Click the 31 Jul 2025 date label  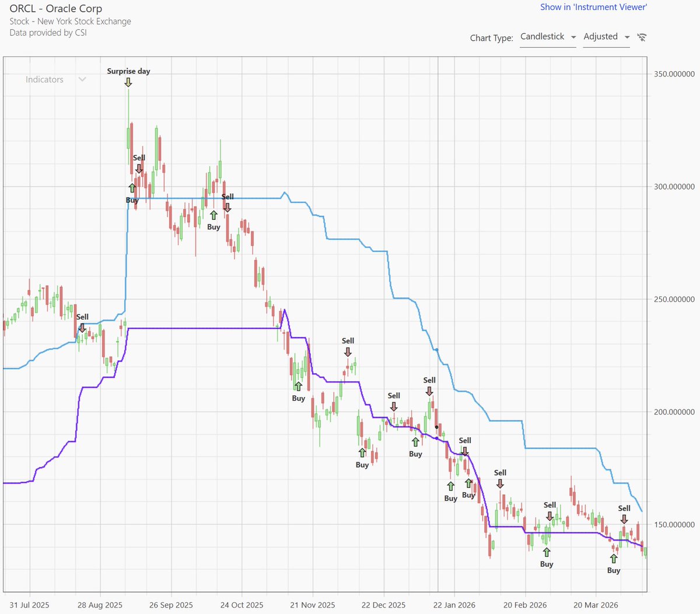coord(29,605)
